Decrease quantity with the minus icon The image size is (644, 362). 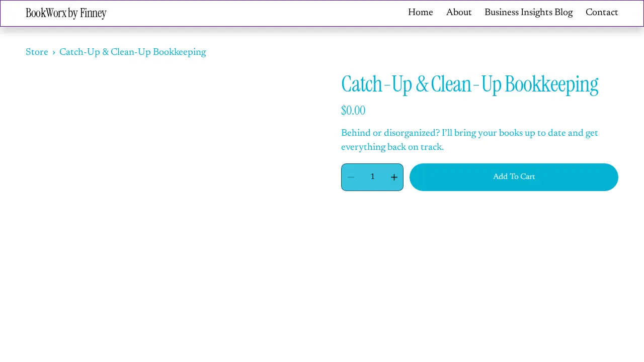[351, 177]
